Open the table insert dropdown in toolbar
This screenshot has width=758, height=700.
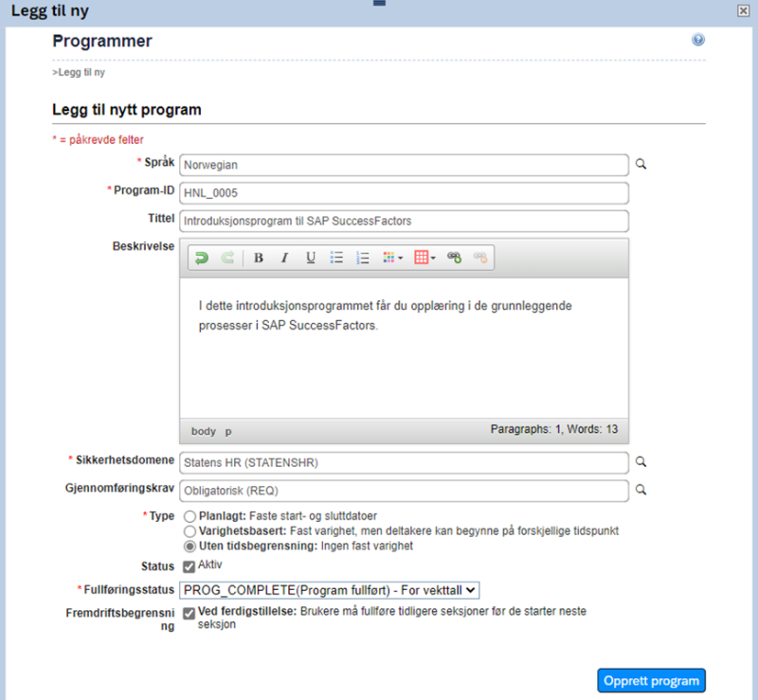tap(424, 258)
